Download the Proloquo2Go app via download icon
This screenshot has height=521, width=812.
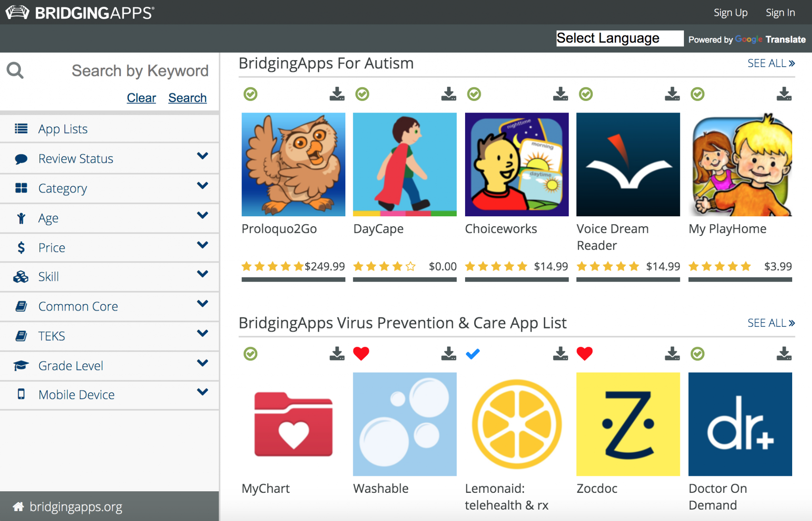point(337,94)
